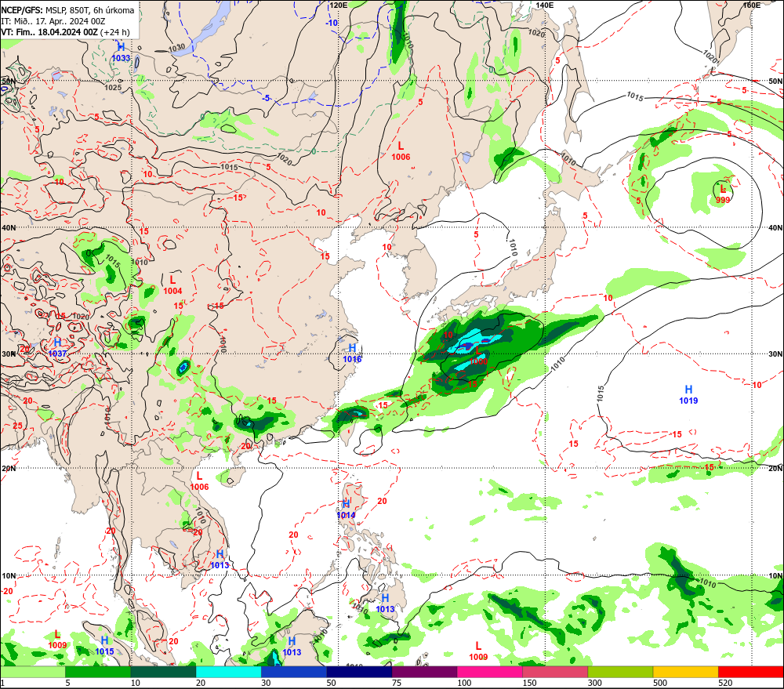Screen dimensions: 784x689
Task: Click the H 1013 high over Mindanao
Action: click(385, 604)
